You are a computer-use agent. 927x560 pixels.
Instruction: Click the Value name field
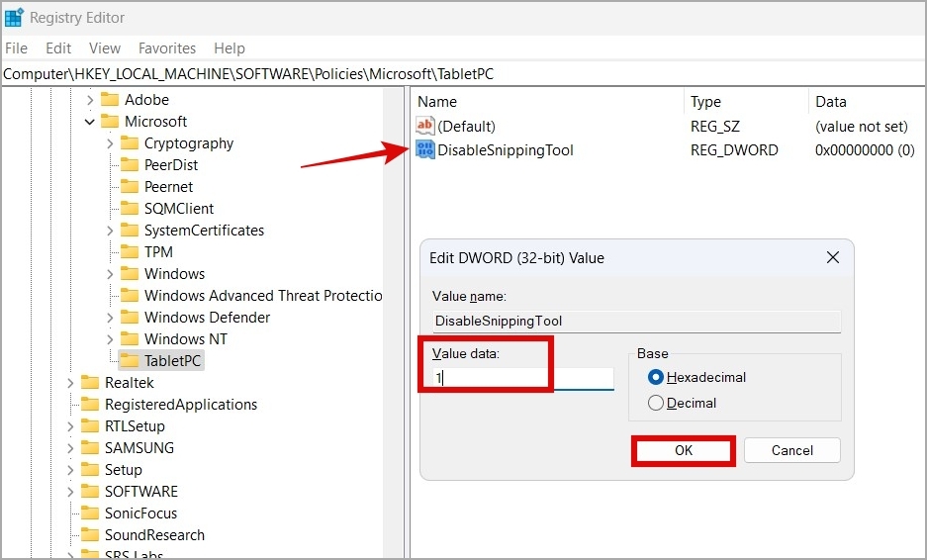tap(636, 322)
